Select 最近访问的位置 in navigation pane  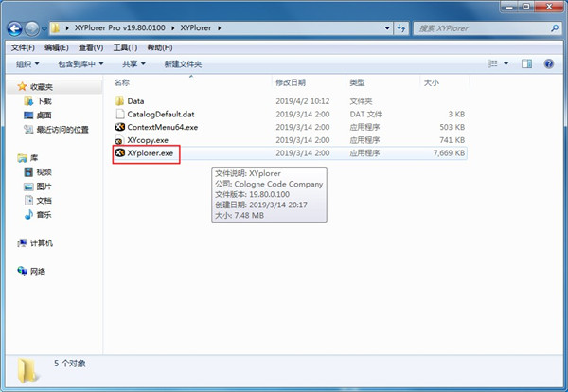click(62, 130)
